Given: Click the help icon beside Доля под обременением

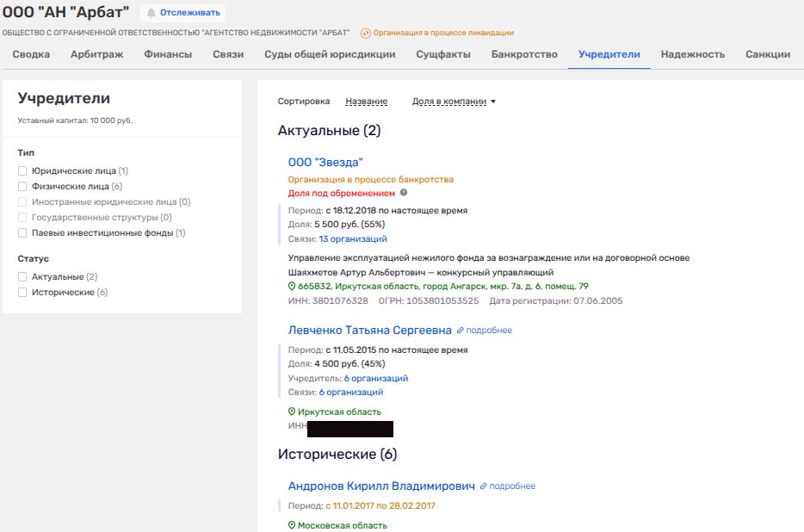Looking at the screenshot, I should tap(404, 193).
